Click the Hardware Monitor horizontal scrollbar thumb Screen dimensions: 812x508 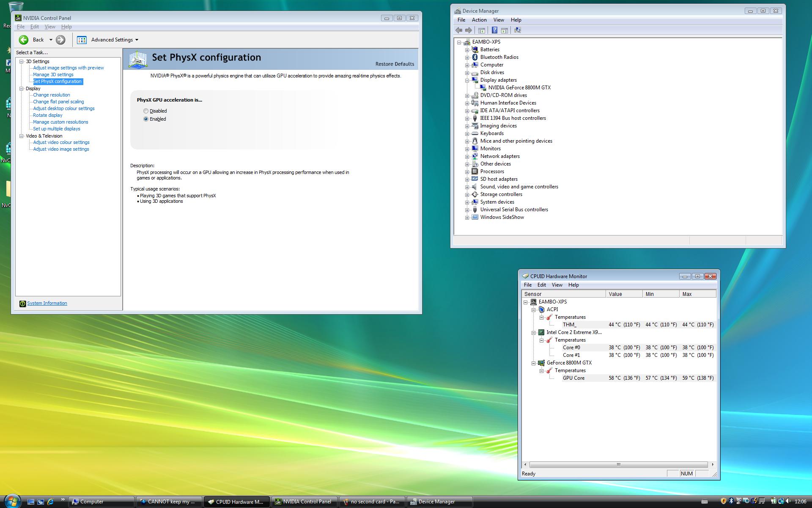(618, 464)
